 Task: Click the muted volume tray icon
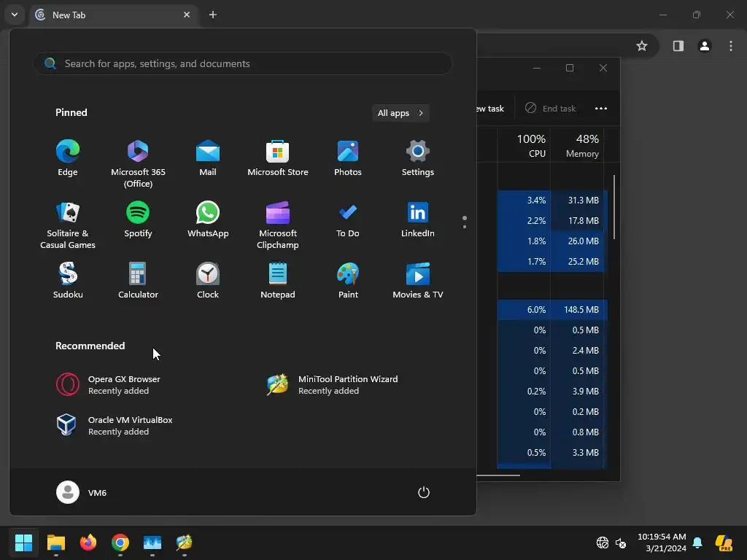621,542
